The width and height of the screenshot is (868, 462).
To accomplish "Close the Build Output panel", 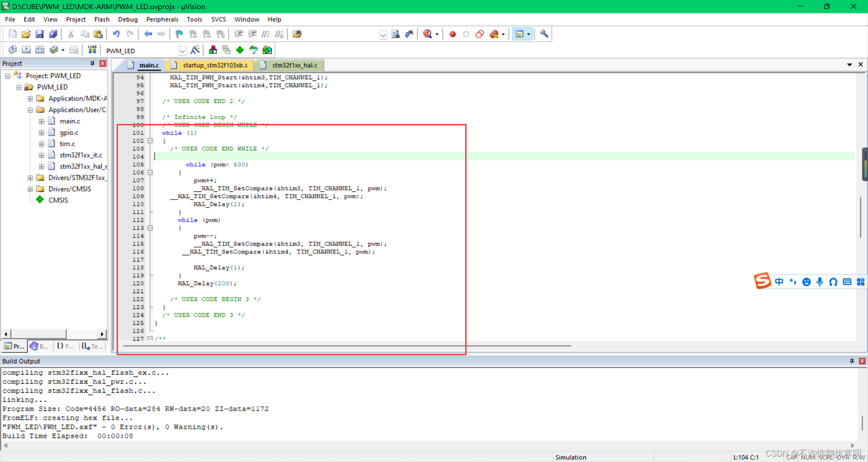I will [862, 361].
